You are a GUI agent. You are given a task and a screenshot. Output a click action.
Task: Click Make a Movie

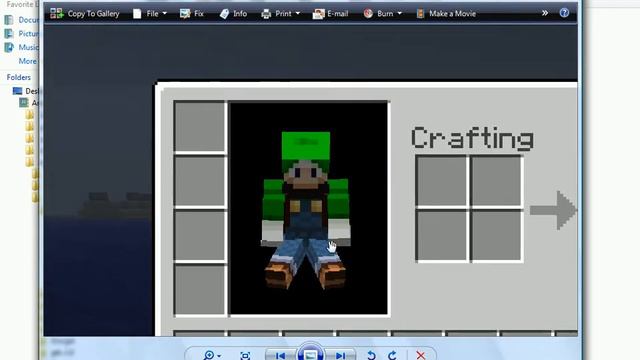pyautogui.click(x=446, y=13)
